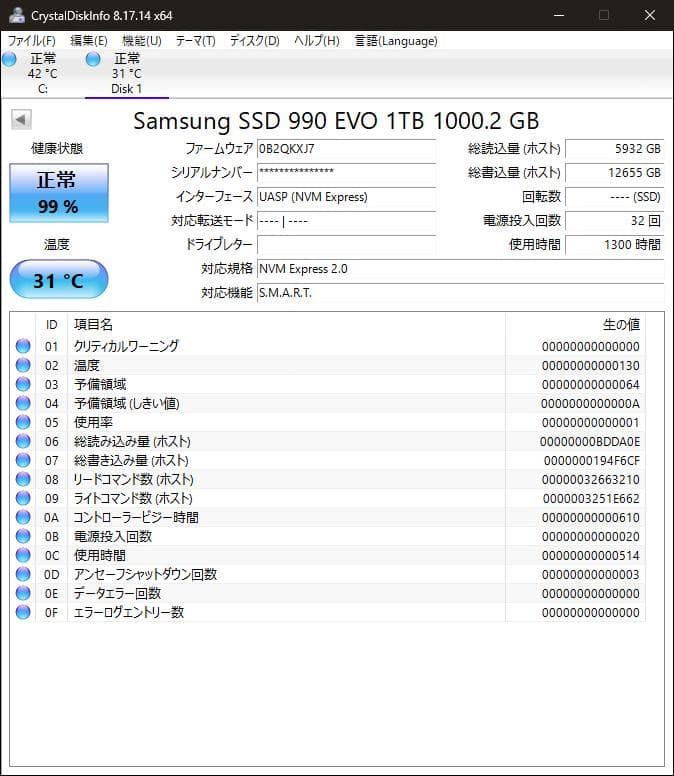
Task: Click status orb for ID 0D アンセーフシャットダウン回数
Action: [23, 574]
